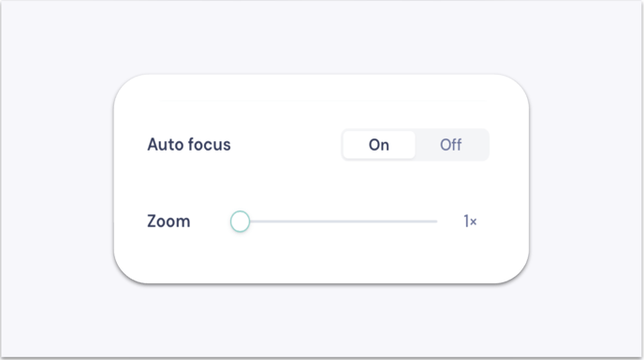Click the 1× zoom value readout

click(470, 222)
